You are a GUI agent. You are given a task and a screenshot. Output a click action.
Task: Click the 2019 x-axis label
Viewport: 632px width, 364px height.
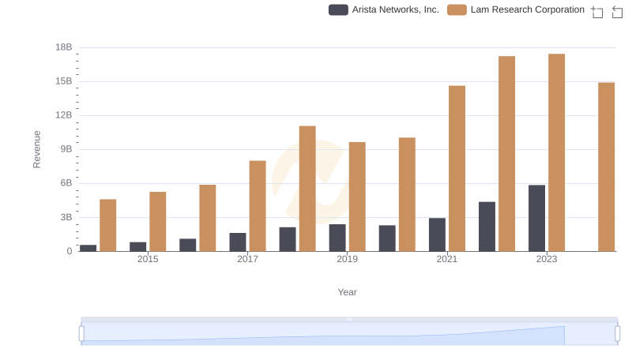pyautogui.click(x=347, y=259)
